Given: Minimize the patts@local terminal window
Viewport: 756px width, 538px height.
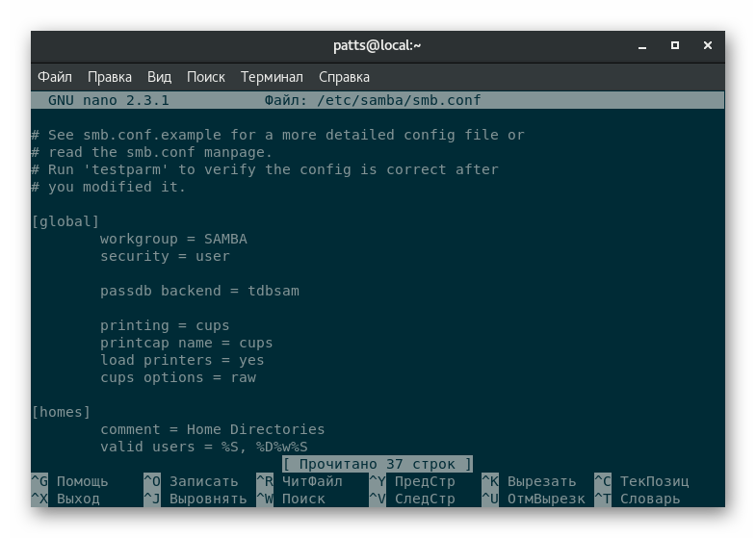Looking at the screenshot, I should coord(642,46).
